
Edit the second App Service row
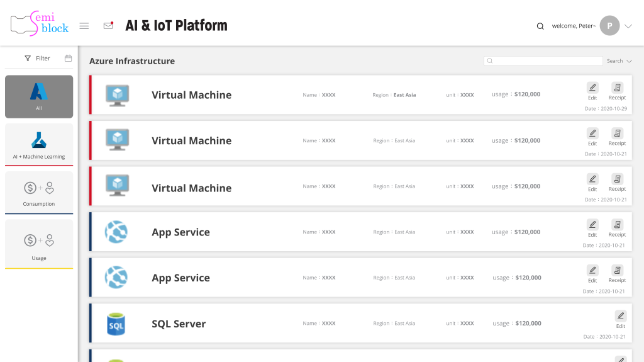[x=592, y=274]
